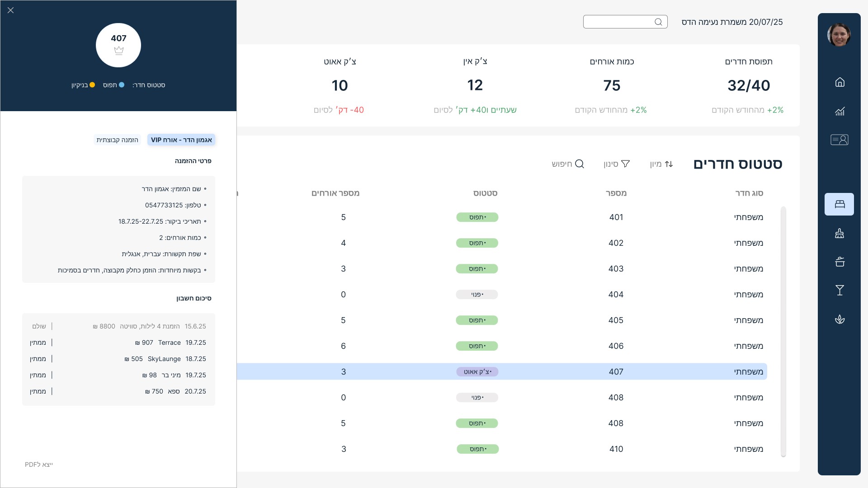Image resolution: width=868 pixels, height=488 pixels.
Task: Open the cleaning brush icon in sidebar
Action: [840, 233]
